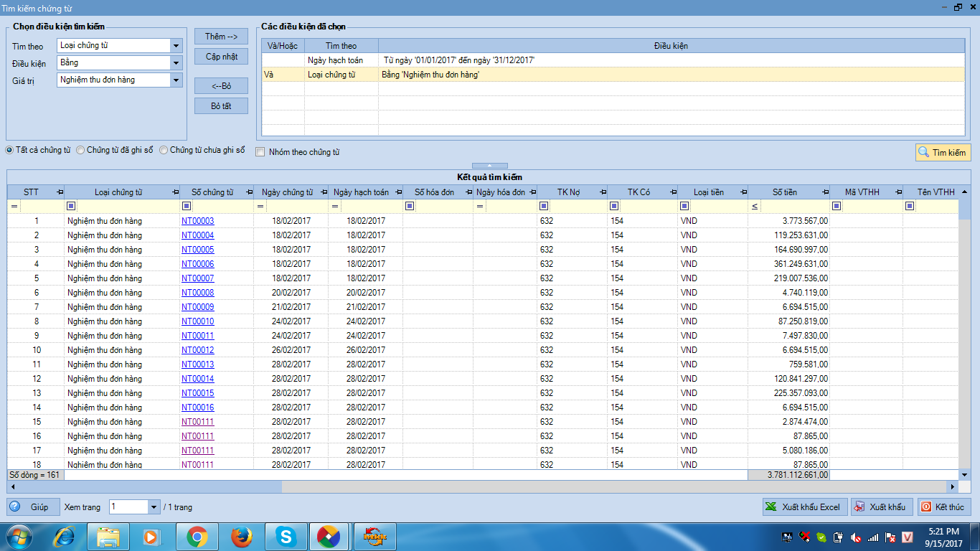The height and width of the screenshot is (551, 980).
Task: Click the Xuất khẩu button
Action: (882, 507)
